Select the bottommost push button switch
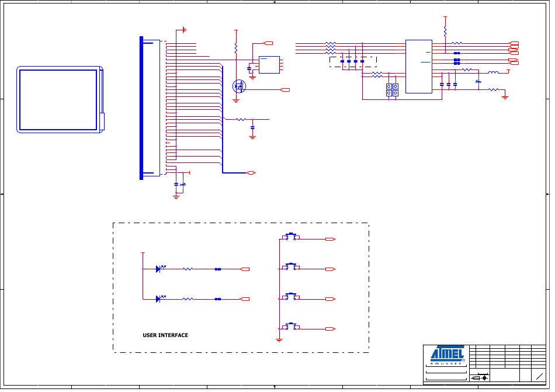Screen dimensions: 555x392 [291, 326]
